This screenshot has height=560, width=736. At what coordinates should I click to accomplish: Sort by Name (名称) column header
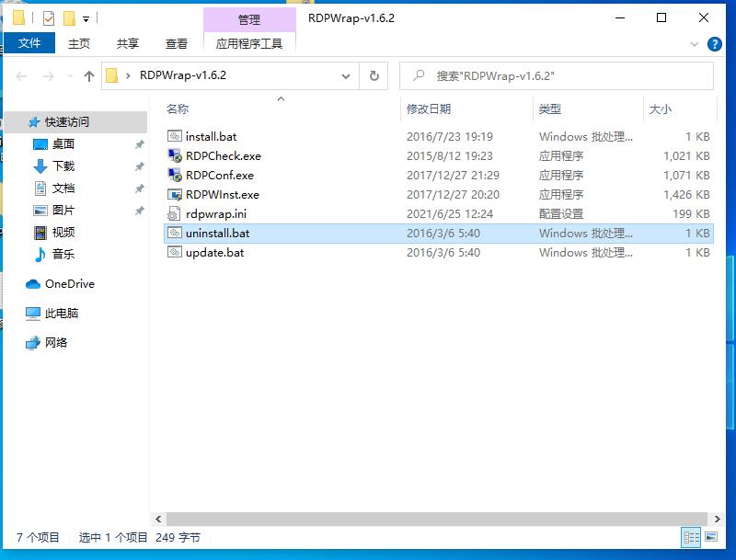[178, 109]
